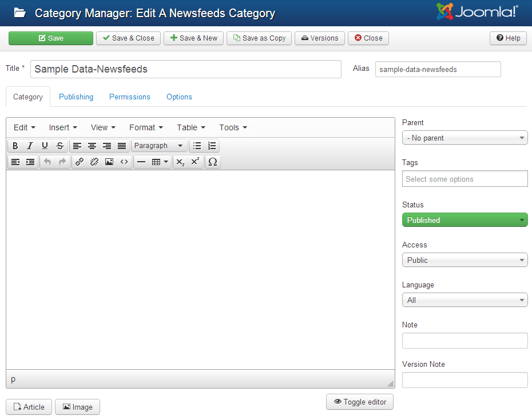Click inside the editor text area

(x=200, y=270)
